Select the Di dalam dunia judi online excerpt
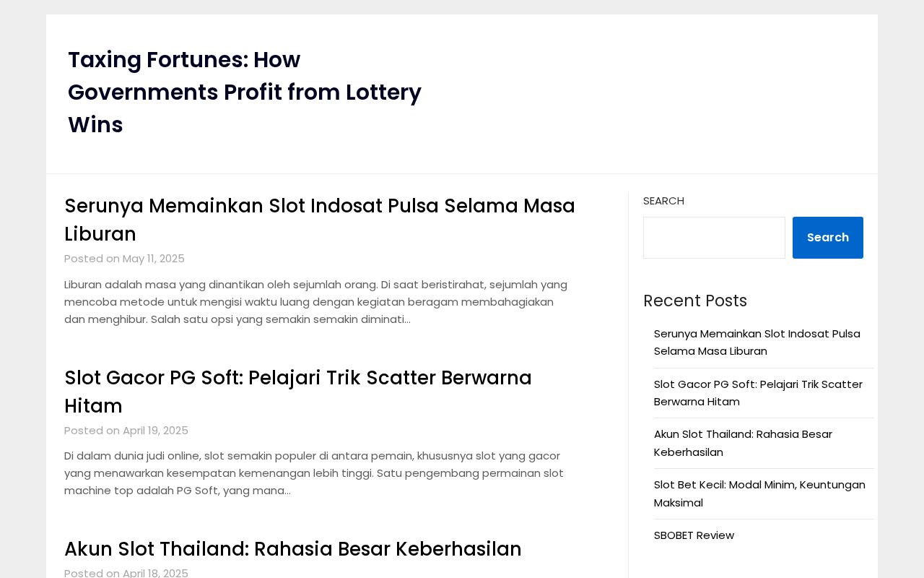Screen dimensions: 924x578 tap(314, 473)
